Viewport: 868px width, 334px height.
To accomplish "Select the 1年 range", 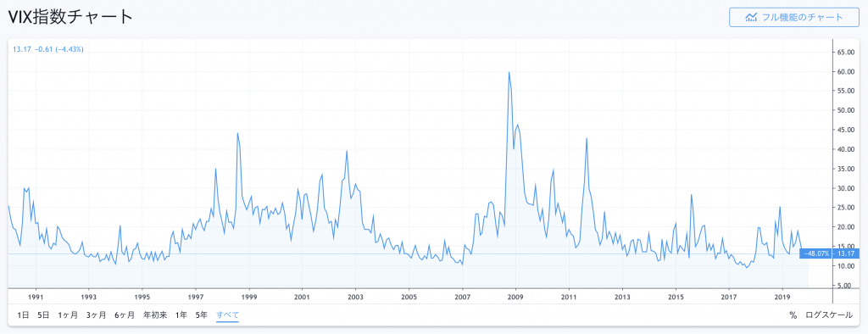I will [x=181, y=315].
